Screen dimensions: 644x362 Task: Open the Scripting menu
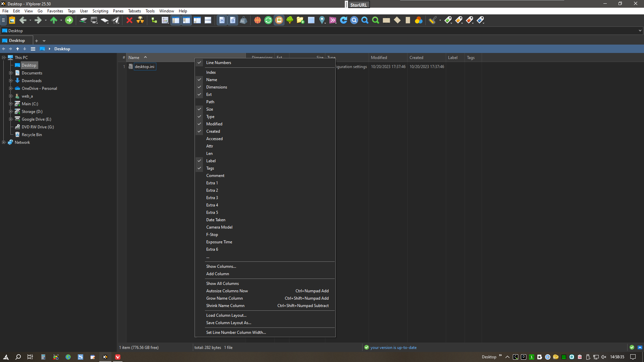(x=100, y=11)
